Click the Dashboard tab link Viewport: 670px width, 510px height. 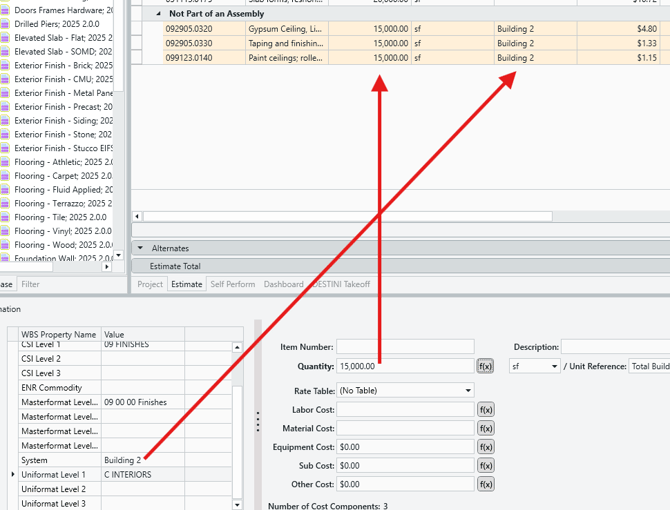click(x=283, y=284)
